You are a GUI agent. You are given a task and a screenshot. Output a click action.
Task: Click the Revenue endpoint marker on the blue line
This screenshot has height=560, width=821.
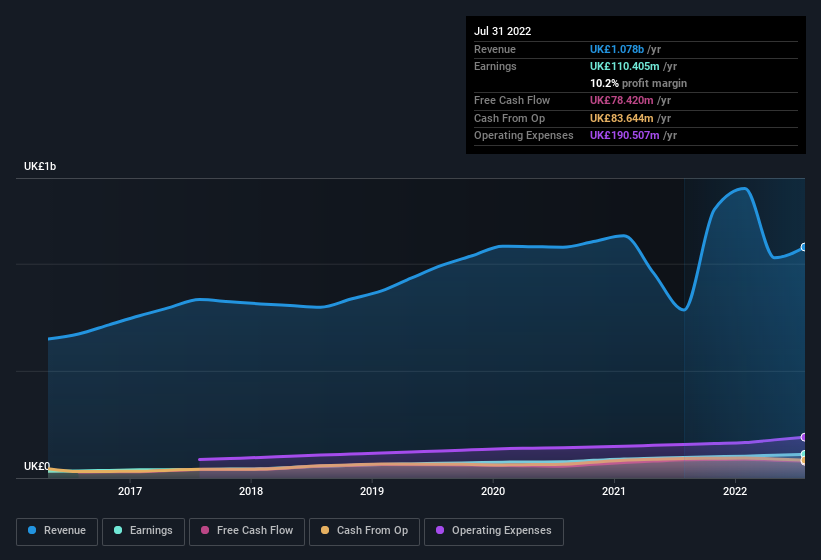804,247
